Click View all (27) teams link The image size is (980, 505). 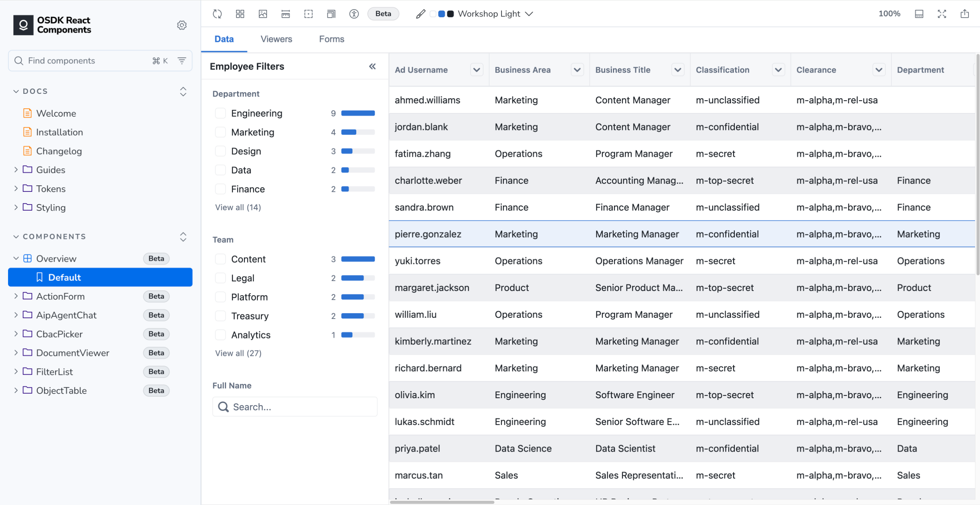238,353
